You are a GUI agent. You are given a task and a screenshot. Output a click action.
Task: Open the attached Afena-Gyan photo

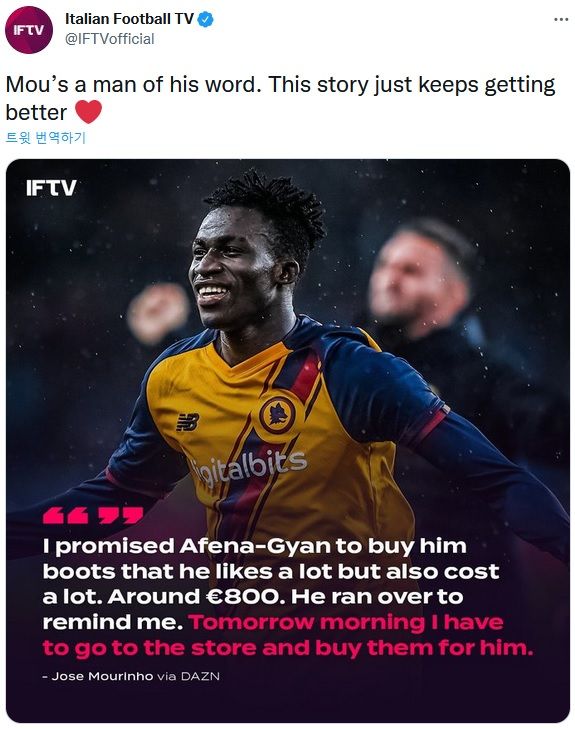(288, 441)
